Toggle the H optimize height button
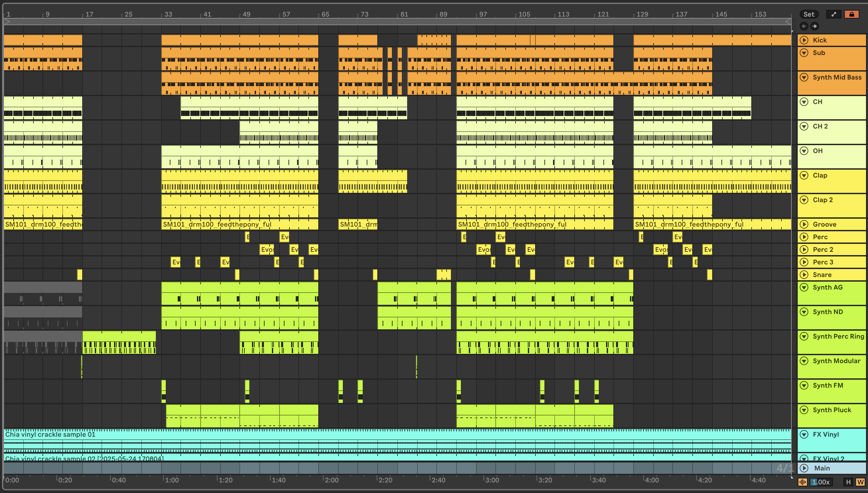This screenshot has height=493, width=868. 848,482
